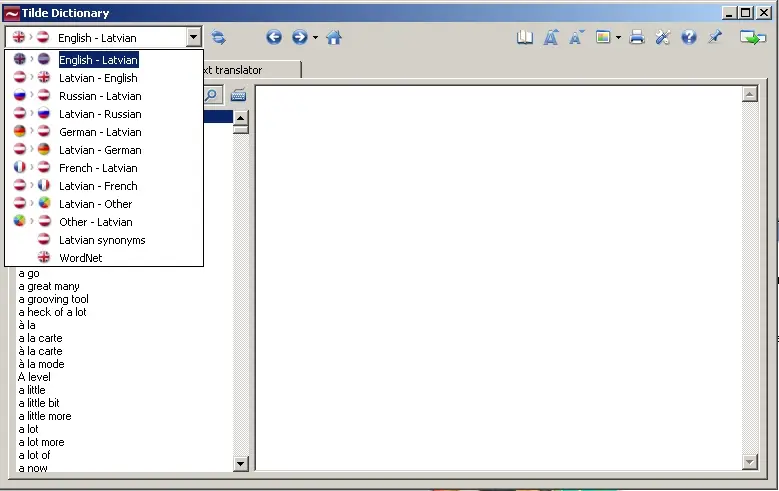Go forward with the blue right arrow
The height and width of the screenshot is (491, 779).
[300, 37]
